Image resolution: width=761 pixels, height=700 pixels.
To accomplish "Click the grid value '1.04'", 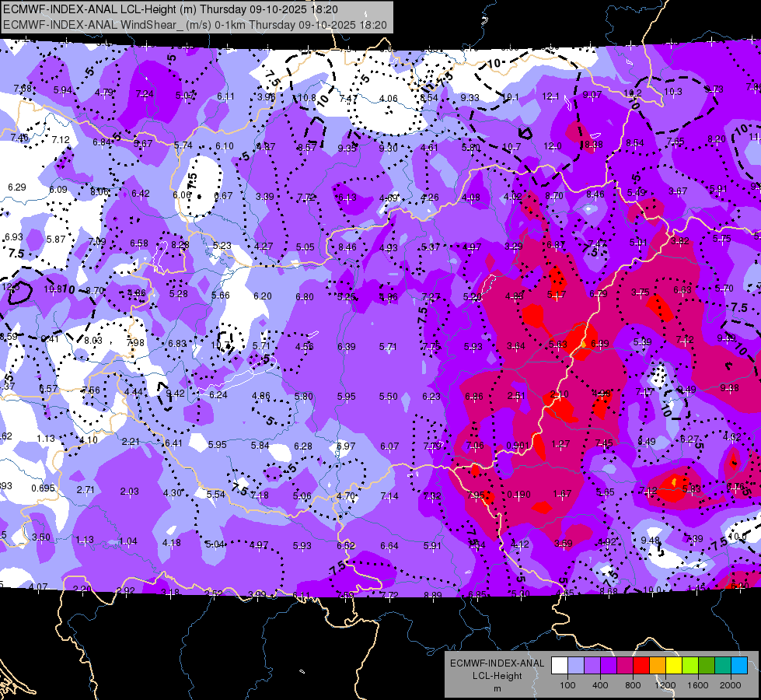I will coord(128,541).
